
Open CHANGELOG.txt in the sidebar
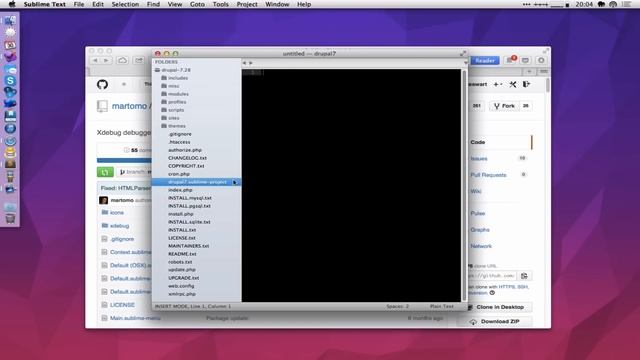pyautogui.click(x=187, y=158)
